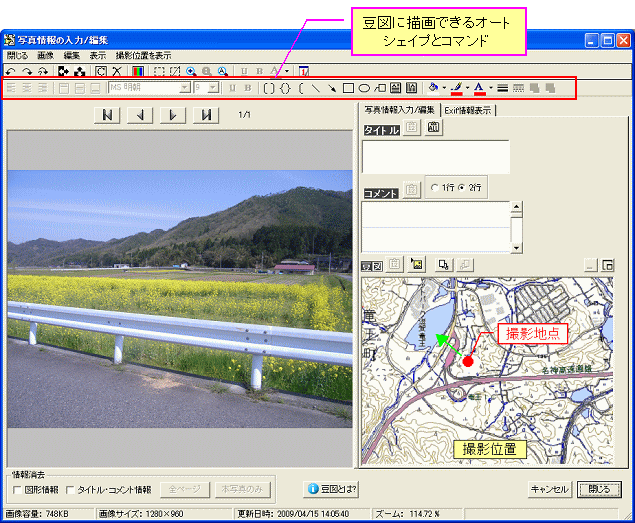Image resolution: width=635 pixels, height=523 pixels.
Task: Click the red font color A swatch
Action: (479, 88)
